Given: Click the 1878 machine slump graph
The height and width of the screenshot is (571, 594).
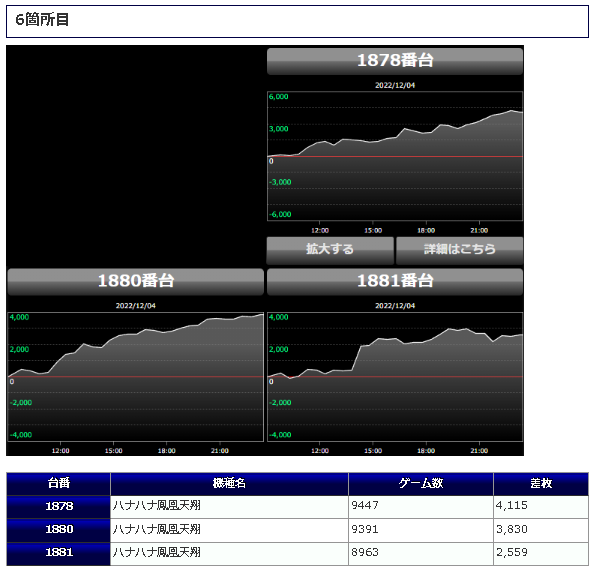Looking at the screenshot, I should (x=395, y=156).
